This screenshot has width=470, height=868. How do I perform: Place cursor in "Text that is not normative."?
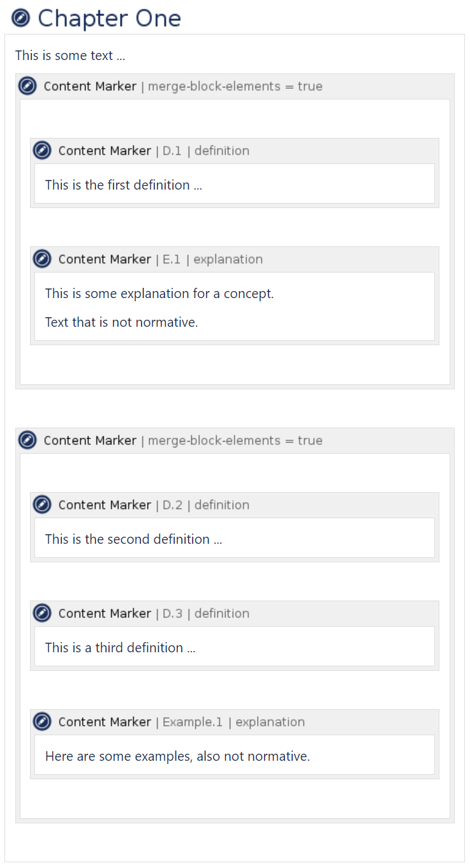(x=121, y=322)
